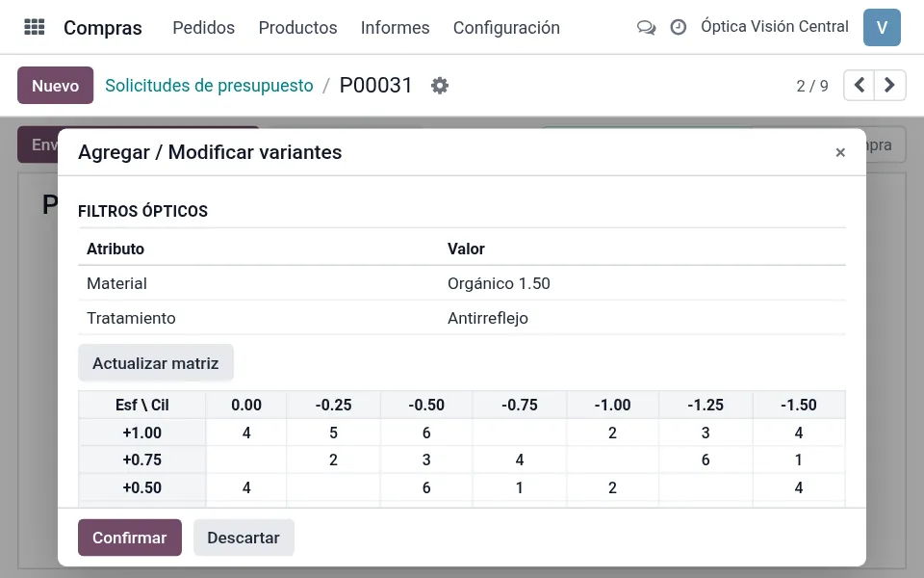This screenshot has height=578, width=924.
Task: Click the Esf \ Cil header cell
Action: pyautogui.click(x=142, y=406)
